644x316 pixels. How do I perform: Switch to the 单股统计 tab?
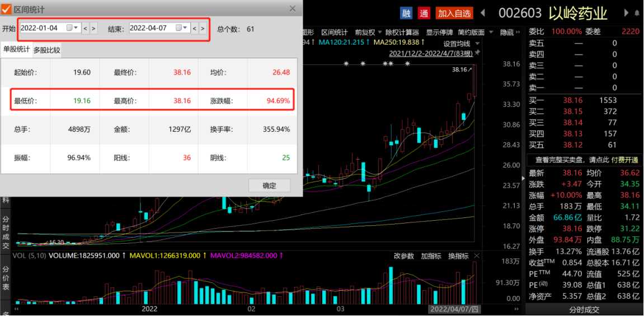16,50
